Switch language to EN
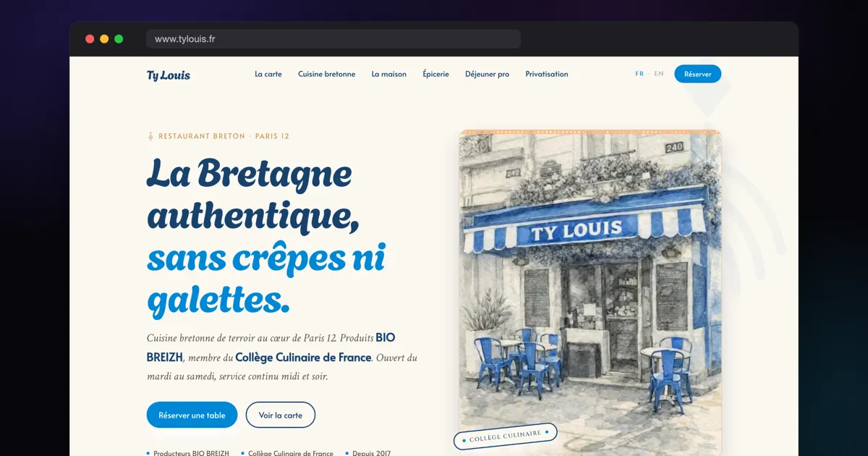 point(659,74)
